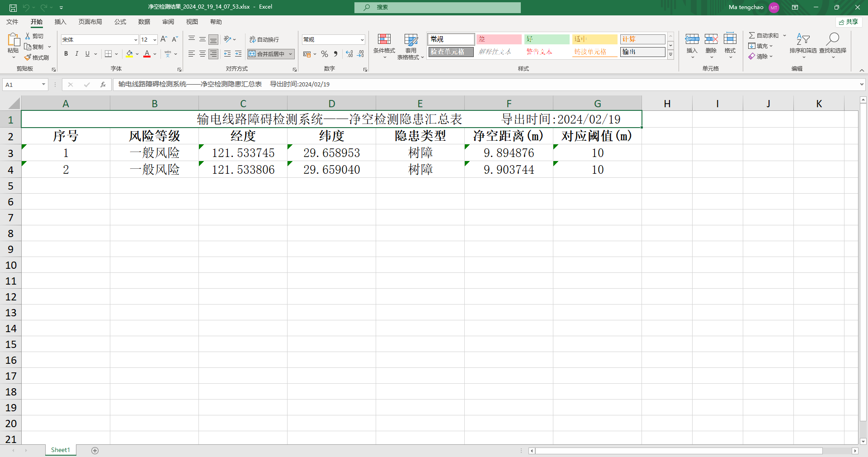
Task: Open Find and Select magnifier icon
Action: tap(833, 39)
